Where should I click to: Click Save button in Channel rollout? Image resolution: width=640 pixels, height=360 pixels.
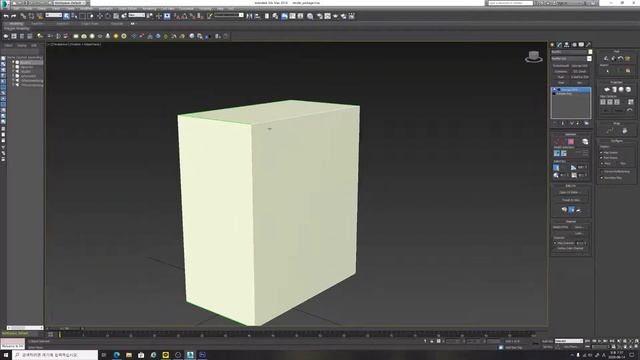(579, 227)
